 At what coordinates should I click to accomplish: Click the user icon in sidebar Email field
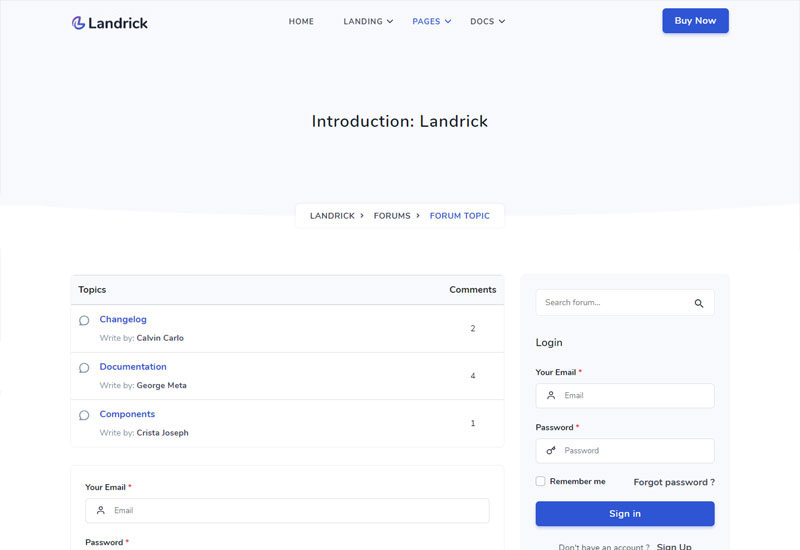point(551,395)
